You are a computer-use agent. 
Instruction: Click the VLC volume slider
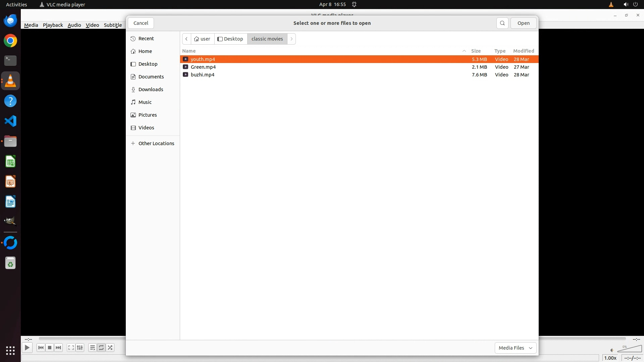[x=630, y=349]
